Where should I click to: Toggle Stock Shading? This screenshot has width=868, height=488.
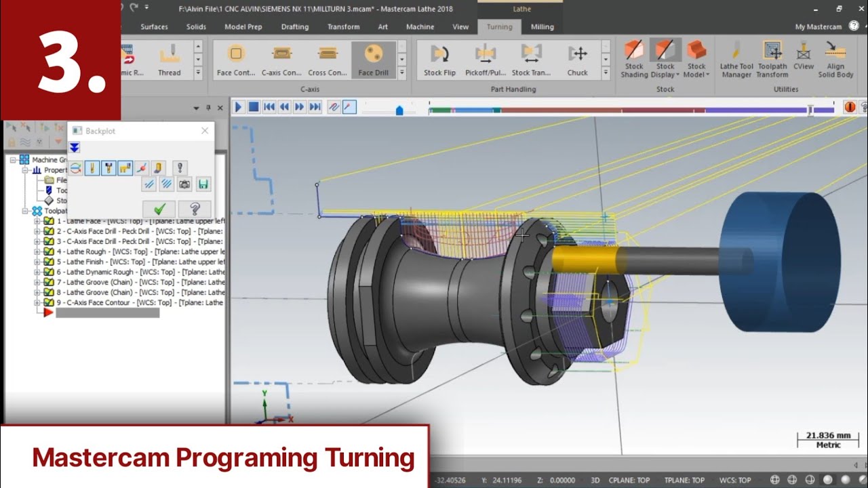click(634, 60)
